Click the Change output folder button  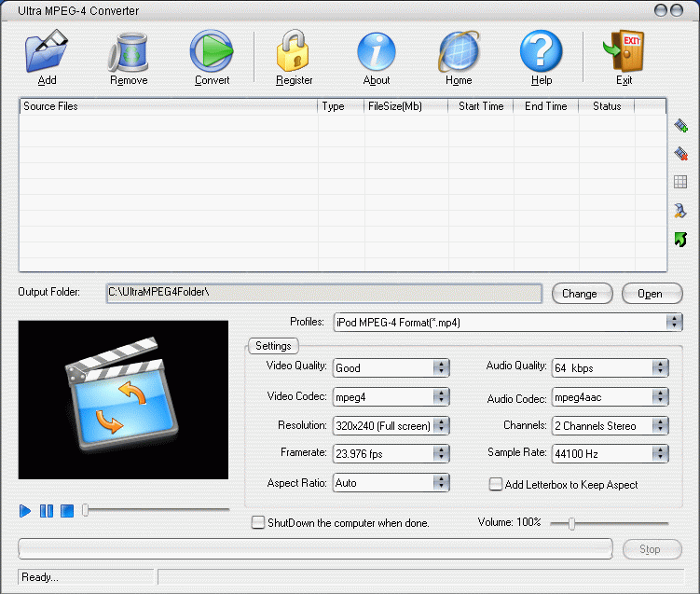pyautogui.click(x=579, y=294)
